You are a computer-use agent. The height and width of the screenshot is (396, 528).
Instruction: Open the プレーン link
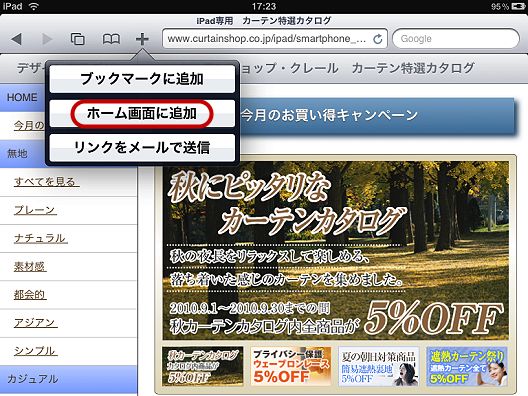35,210
